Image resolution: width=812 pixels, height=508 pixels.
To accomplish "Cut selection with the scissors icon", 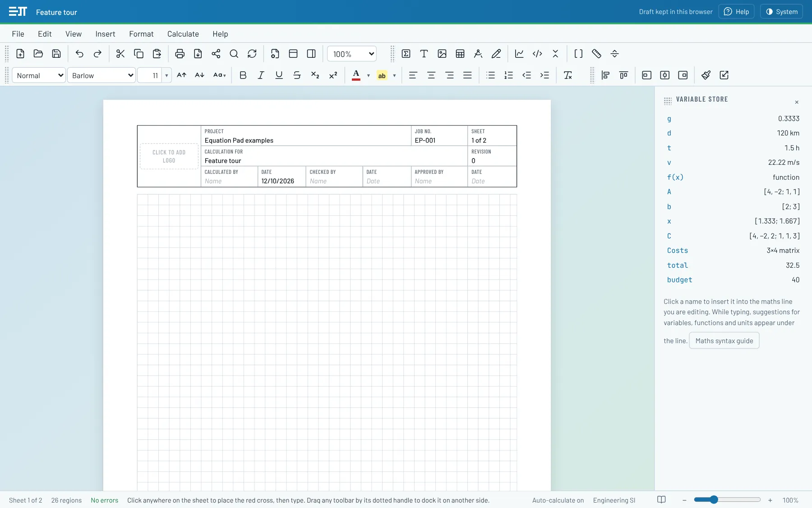I will (120, 54).
